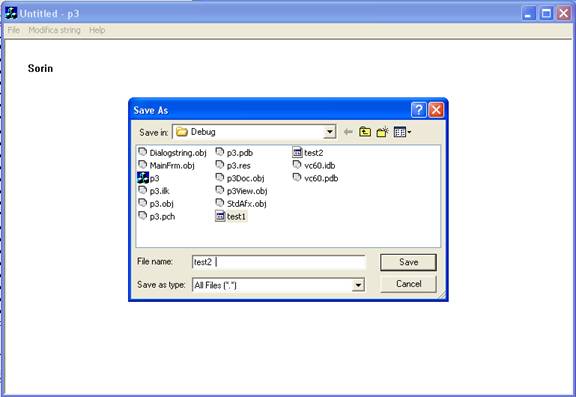Image resolution: width=576 pixels, height=397 pixels.
Task: Click the vc60.pdb file icon
Action: click(x=297, y=178)
